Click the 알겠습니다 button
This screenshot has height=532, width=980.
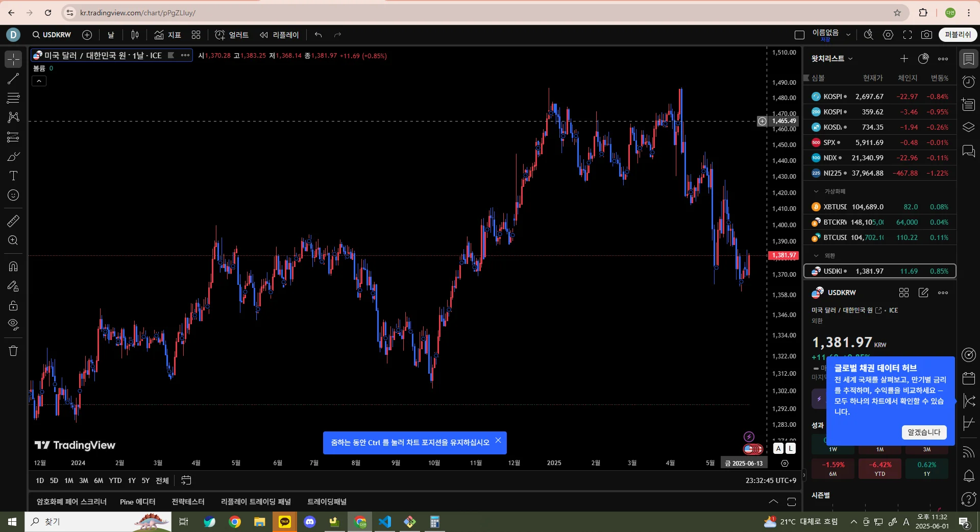click(924, 432)
